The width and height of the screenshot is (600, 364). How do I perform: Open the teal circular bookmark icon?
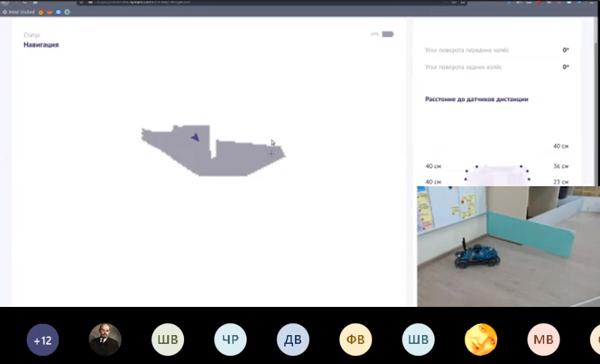pos(67,12)
